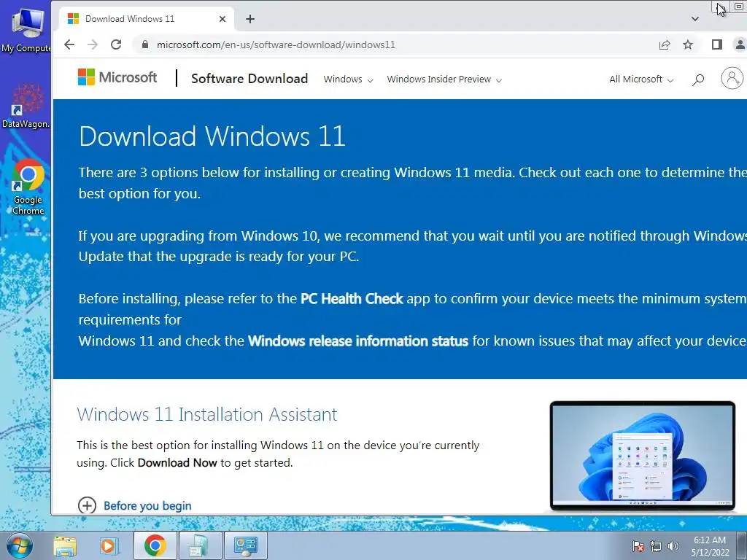Open the volume speaker tray icon
This screenshot has height=560, width=747.
(673, 546)
